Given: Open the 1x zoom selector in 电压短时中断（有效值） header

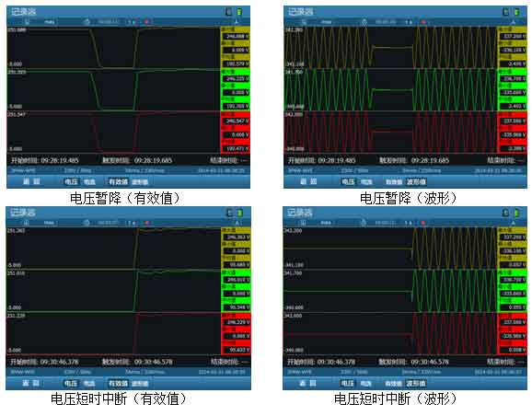Looking at the screenshot, I should click(132, 223).
